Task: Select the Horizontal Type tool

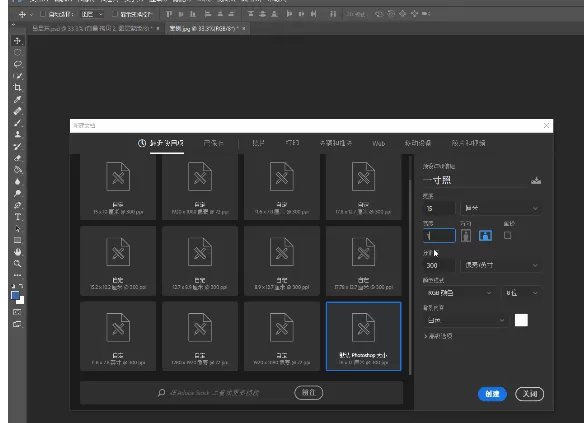Action: tap(18, 217)
